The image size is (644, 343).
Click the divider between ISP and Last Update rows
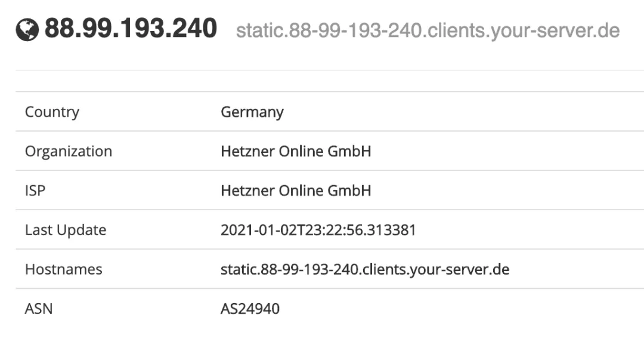[329, 210]
